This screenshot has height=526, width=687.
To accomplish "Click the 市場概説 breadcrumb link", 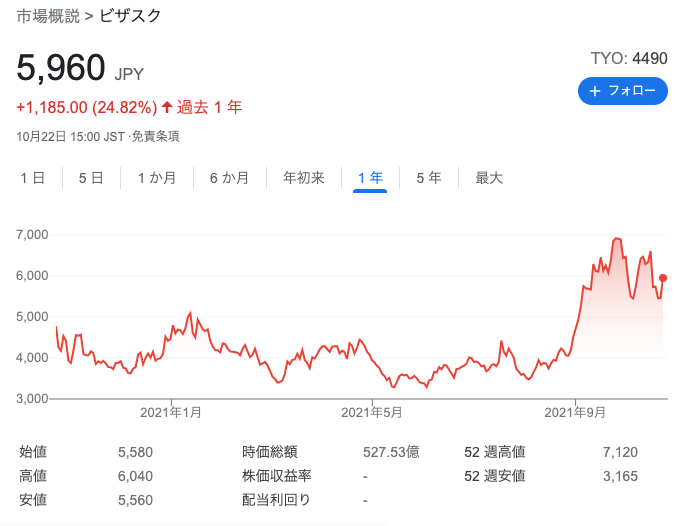I will [48, 16].
